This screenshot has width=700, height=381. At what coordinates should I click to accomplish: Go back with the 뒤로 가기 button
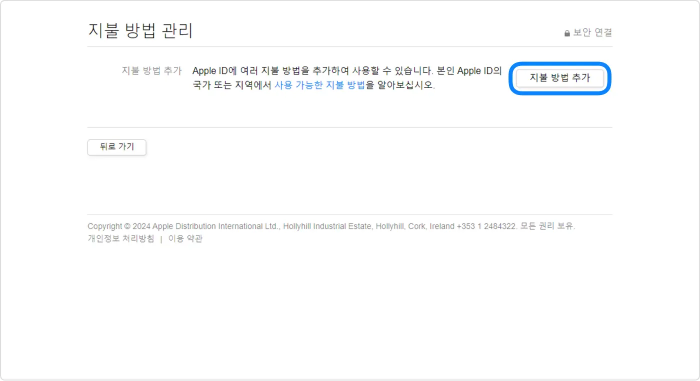tap(117, 147)
